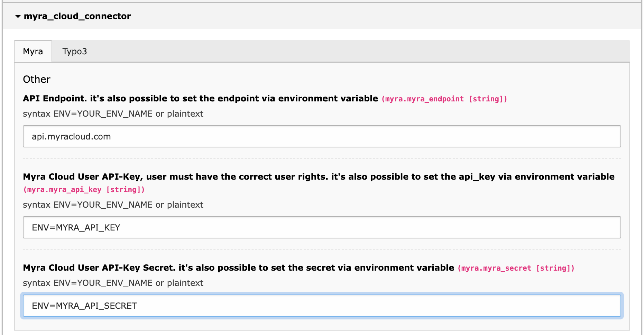
Task: Click the dashed separator below the endpoint field
Action: 321,159
